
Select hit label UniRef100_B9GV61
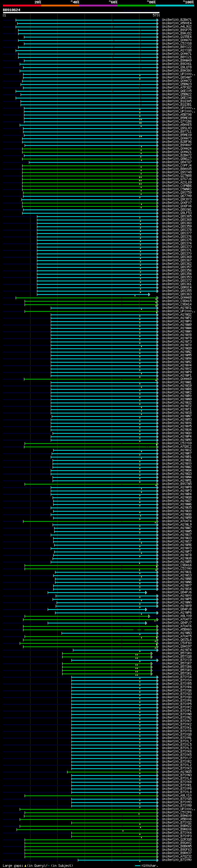[176, 64]
